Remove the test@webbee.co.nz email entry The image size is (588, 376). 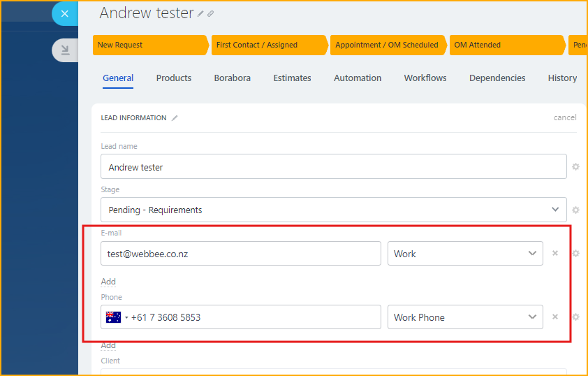click(x=555, y=253)
